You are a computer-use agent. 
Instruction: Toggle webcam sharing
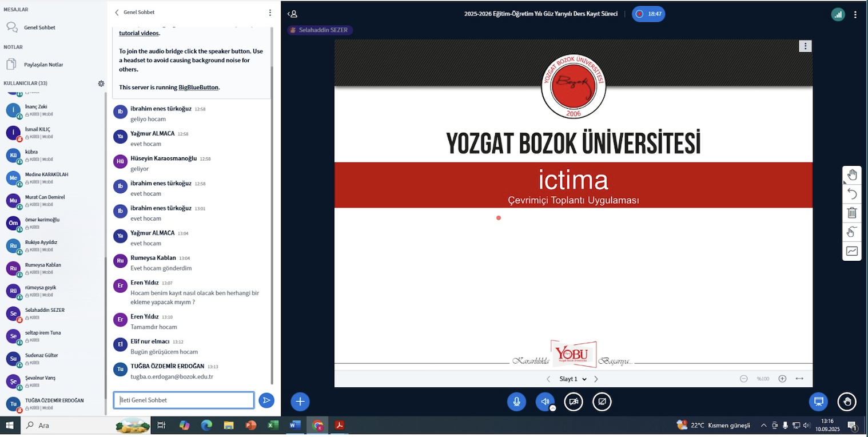[x=574, y=402]
